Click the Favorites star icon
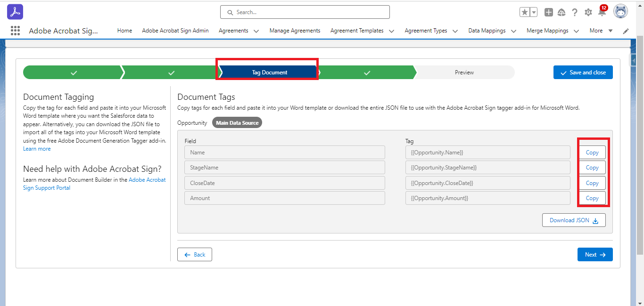 (x=525, y=12)
